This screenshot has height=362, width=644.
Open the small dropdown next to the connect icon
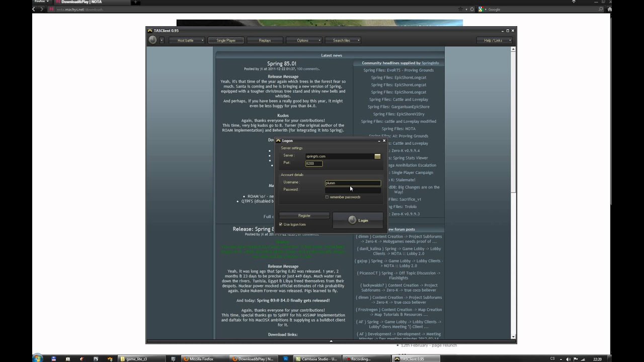click(162, 40)
